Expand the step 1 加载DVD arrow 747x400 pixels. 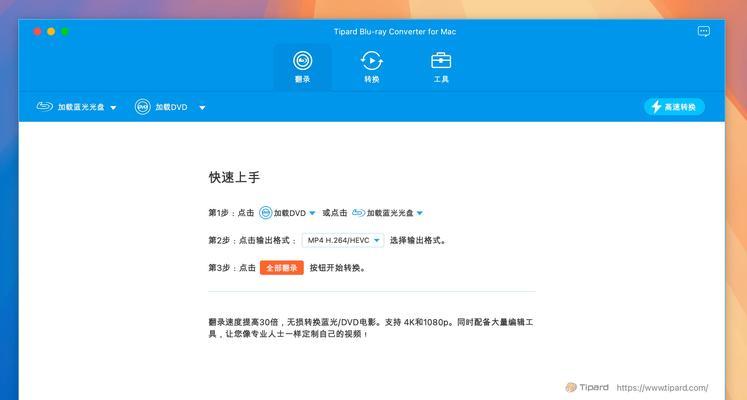coord(312,213)
